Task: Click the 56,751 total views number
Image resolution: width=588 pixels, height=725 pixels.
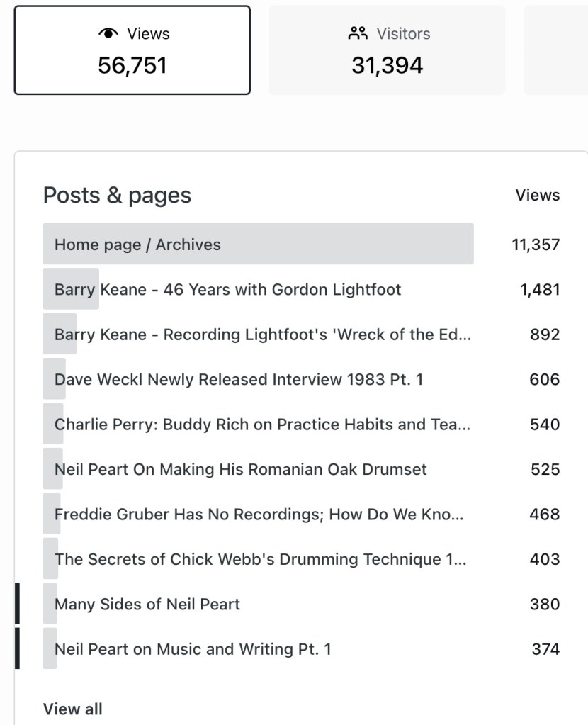Action: [132, 66]
